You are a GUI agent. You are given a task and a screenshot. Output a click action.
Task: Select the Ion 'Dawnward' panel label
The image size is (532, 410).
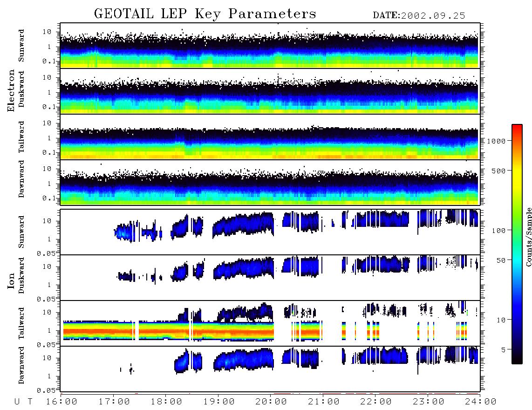(x=21, y=365)
